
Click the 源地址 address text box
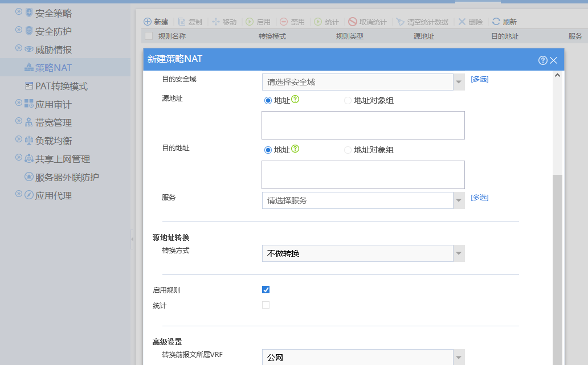point(363,125)
